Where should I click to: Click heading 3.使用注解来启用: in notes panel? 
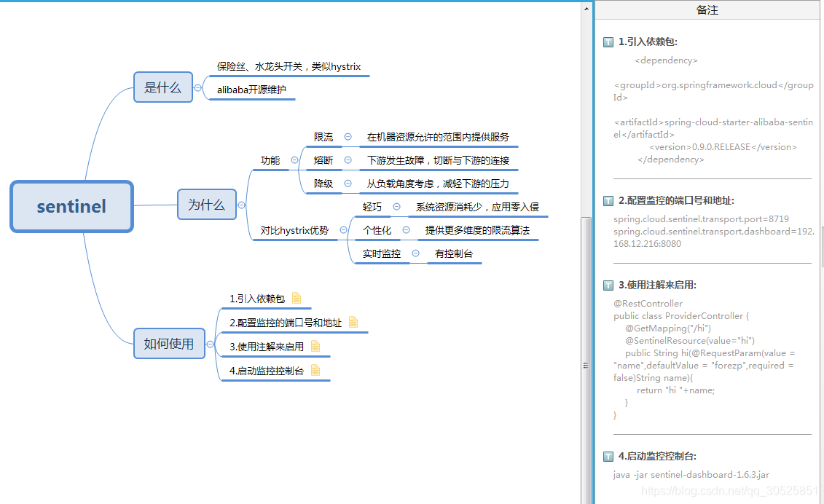click(x=657, y=286)
